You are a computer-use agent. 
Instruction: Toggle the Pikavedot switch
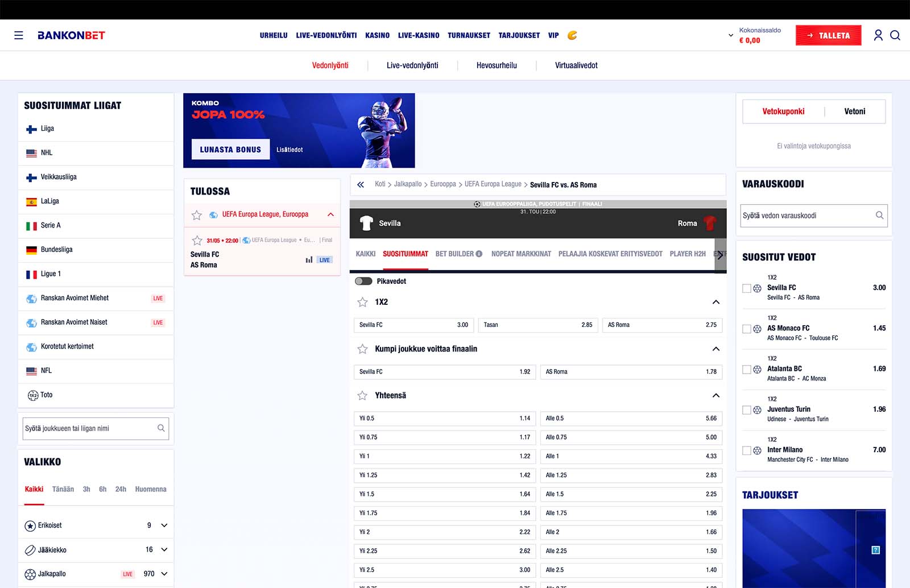pos(363,281)
